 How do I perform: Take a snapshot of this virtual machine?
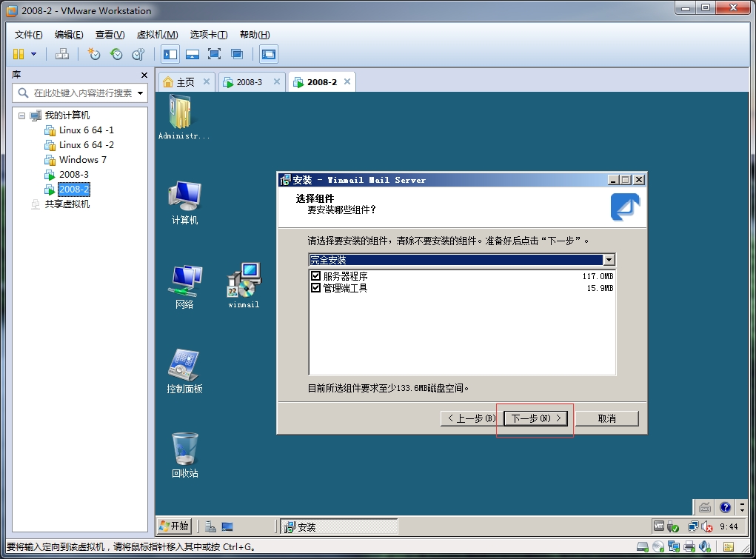(x=93, y=54)
